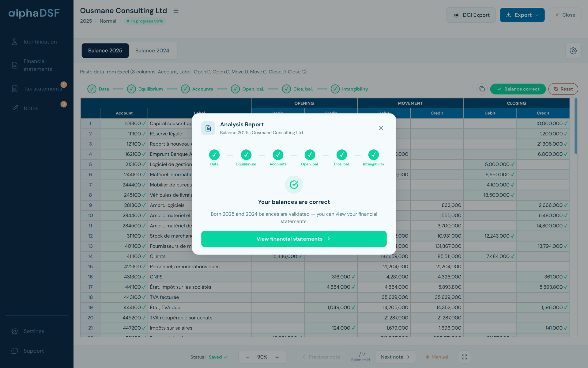The height and width of the screenshot is (368, 588).
Task: Switch to the Balance 2024 tab
Action: coord(152,51)
